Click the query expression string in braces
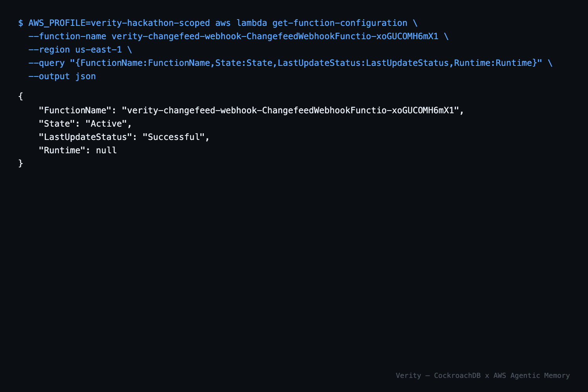The image size is (588, 392). click(x=306, y=63)
